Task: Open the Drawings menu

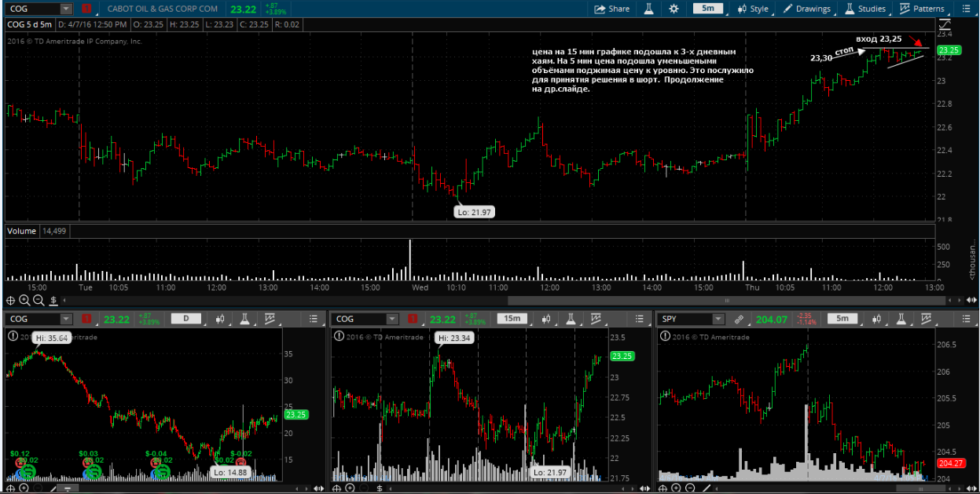Action: 807,9
